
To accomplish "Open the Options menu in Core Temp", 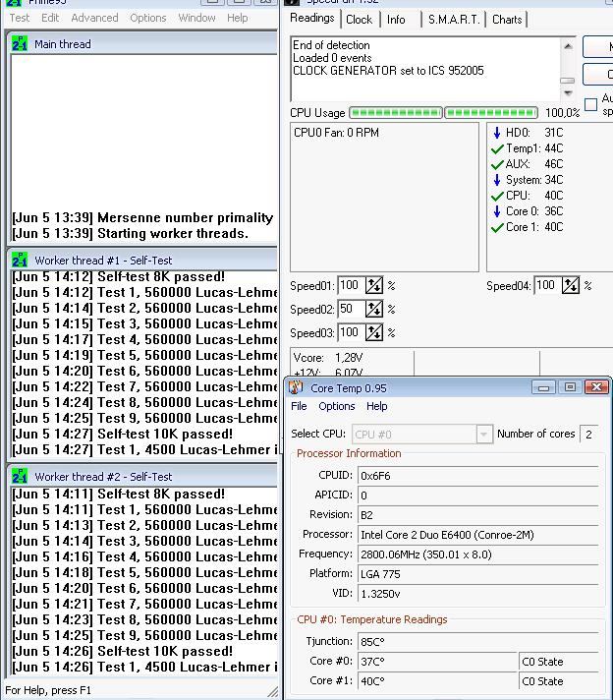I will pyautogui.click(x=336, y=406).
